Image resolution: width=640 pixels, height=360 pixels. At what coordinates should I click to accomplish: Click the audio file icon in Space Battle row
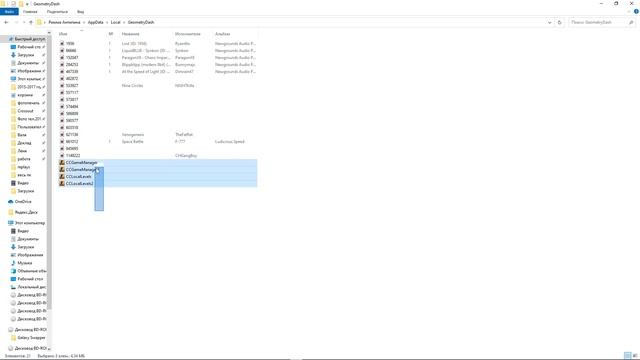tap(62, 142)
